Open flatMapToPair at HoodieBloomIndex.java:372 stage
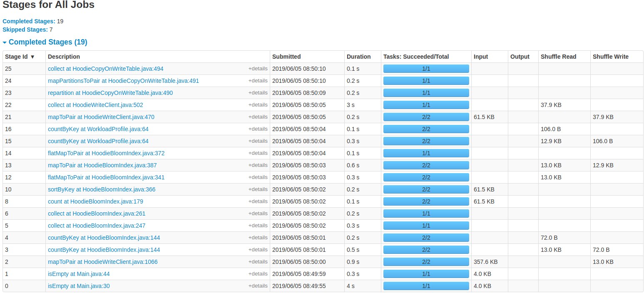The image size is (644, 293). point(106,153)
